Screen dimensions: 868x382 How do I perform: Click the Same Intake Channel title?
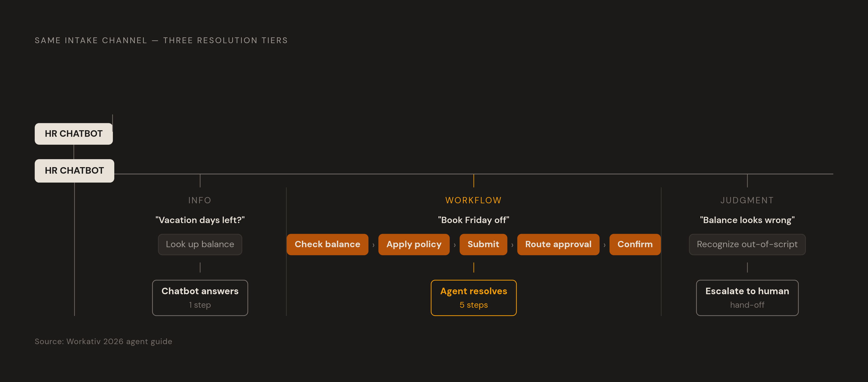click(x=161, y=41)
